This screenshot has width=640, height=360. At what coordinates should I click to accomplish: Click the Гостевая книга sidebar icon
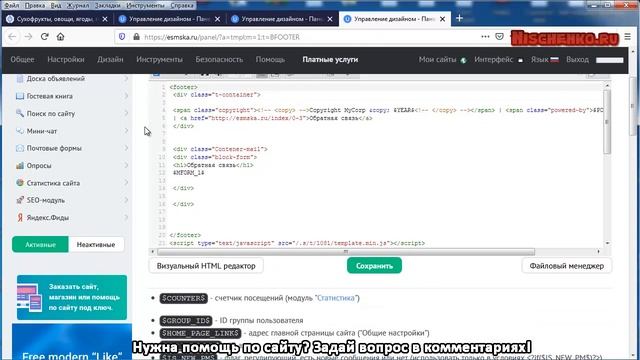pos(20,96)
